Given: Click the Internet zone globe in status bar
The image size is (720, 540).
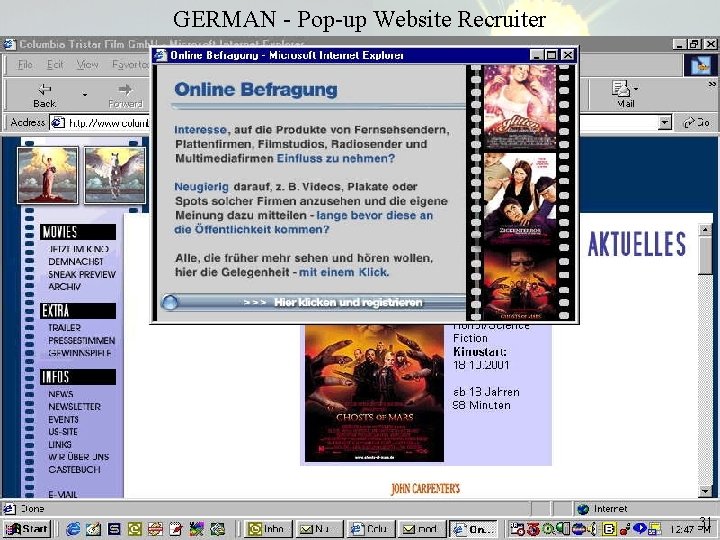Looking at the screenshot, I should 583,509.
